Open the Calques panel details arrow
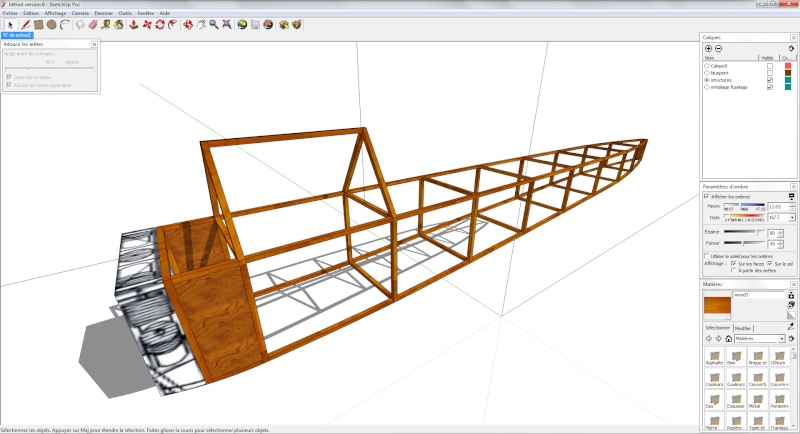800x434 pixels. click(x=791, y=48)
